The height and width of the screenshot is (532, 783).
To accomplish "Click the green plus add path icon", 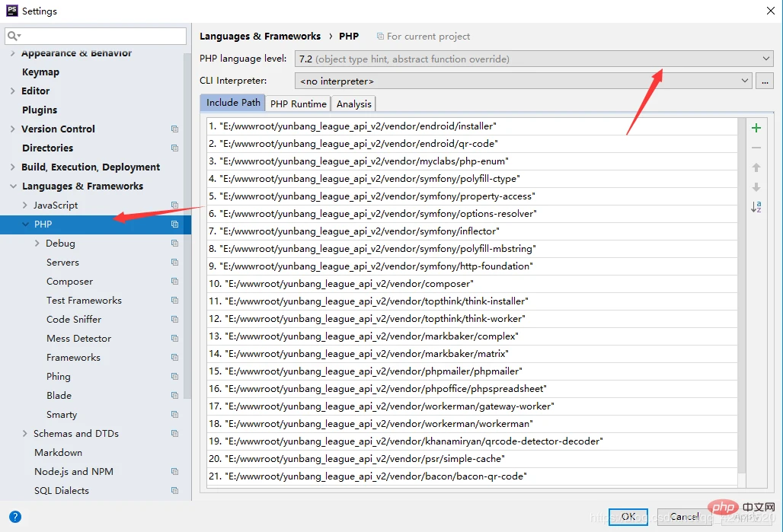I will pyautogui.click(x=756, y=128).
